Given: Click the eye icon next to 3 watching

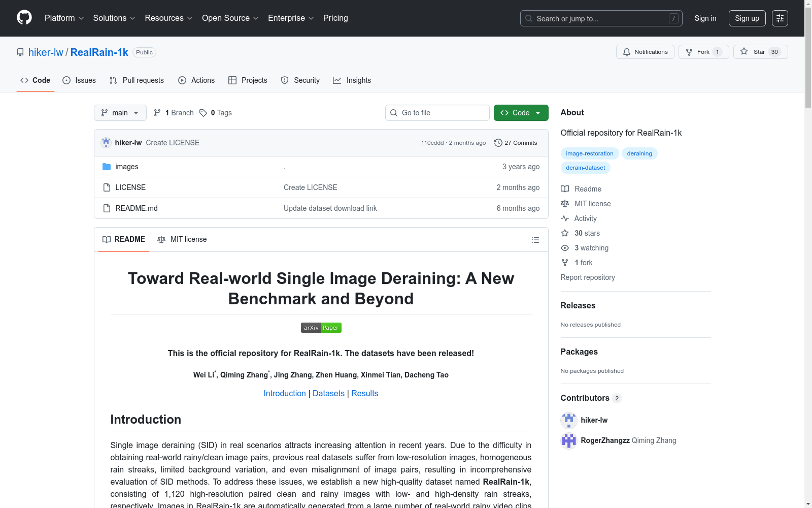Looking at the screenshot, I should click(x=565, y=248).
